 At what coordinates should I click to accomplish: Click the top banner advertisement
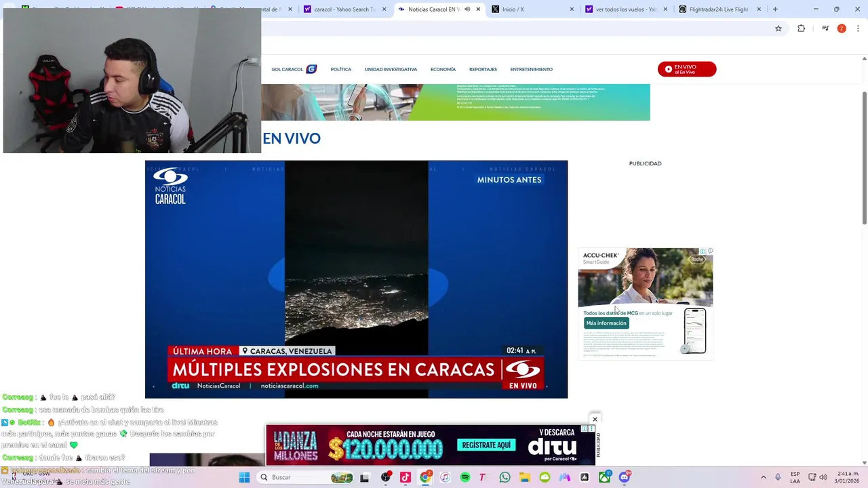tap(456, 102)
